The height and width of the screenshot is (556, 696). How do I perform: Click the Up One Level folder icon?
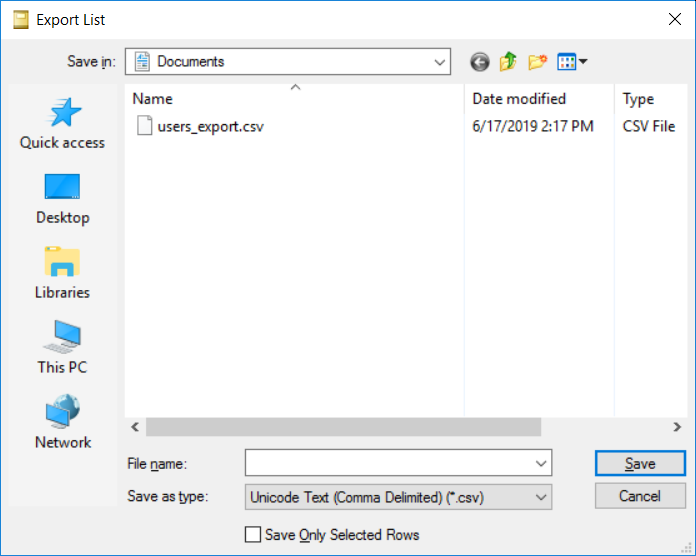(509, 62)
